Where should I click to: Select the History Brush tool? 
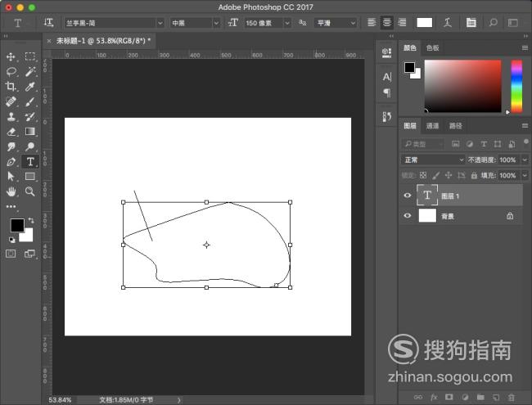[x=29, y=117]
